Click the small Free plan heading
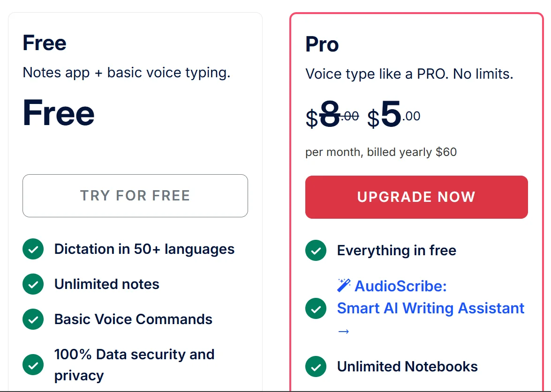Screen dimensions: 551x392 pos(45,43)
